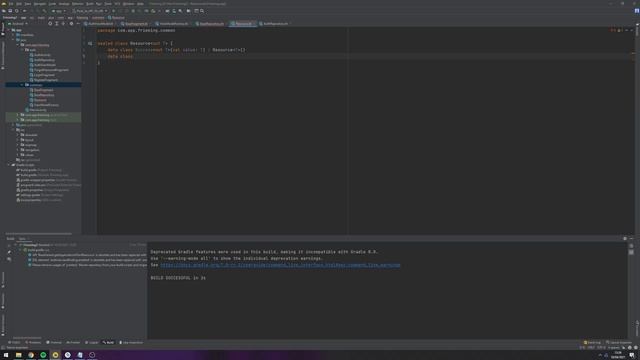Click the Search Everywhere magnifier icon

[x=202, y=11]
